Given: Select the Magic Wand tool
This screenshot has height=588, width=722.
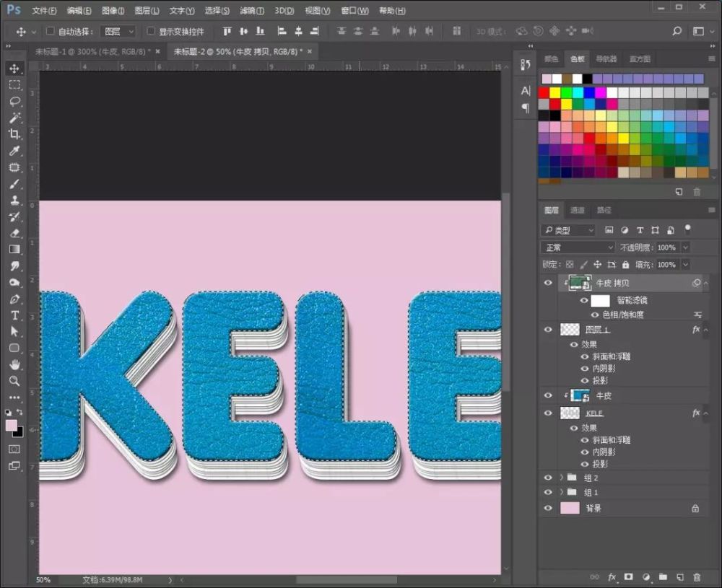Looking at the screenshot, I should (x=14, y=118).
